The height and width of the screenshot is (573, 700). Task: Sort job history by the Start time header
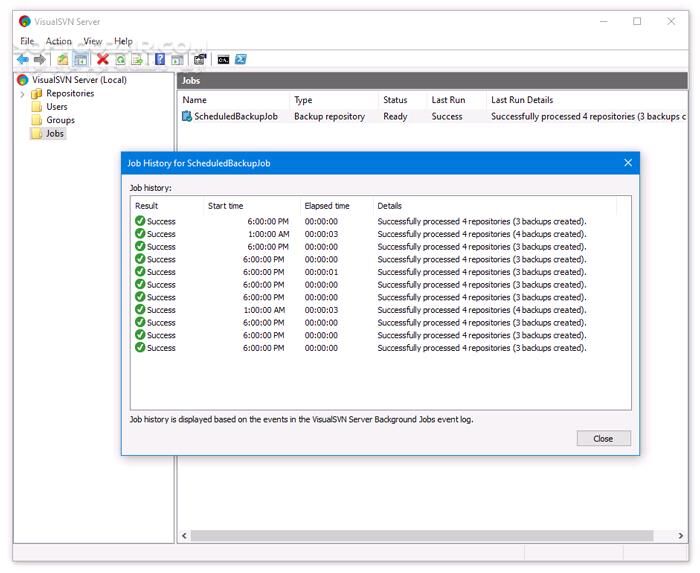225,206
